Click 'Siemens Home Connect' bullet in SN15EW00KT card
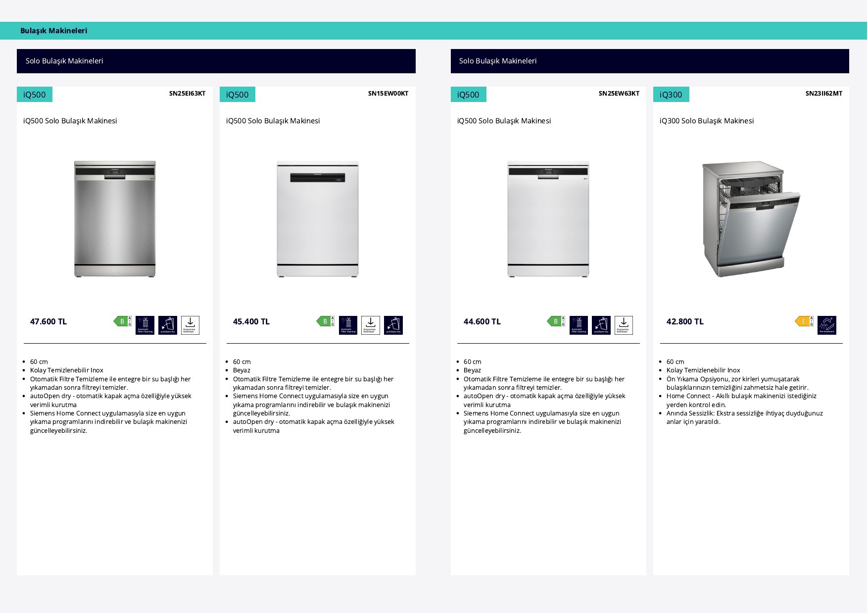The height and width of the screenshot is (614, 868). click(x=312, y=405)
